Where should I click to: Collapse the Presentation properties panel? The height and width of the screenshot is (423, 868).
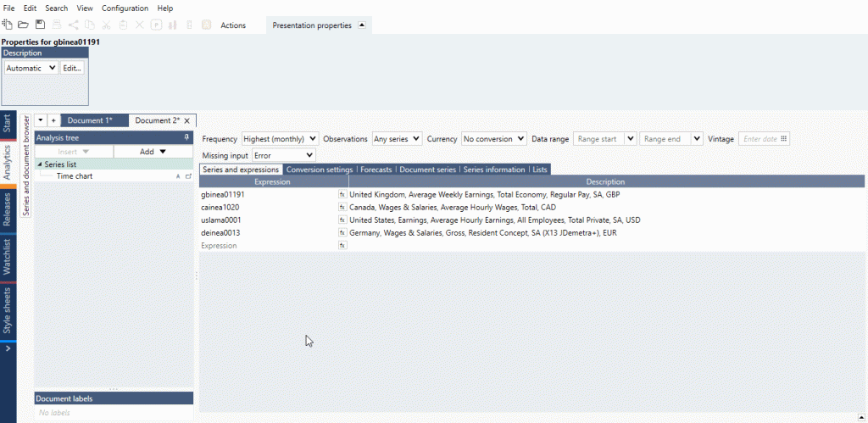362,25
